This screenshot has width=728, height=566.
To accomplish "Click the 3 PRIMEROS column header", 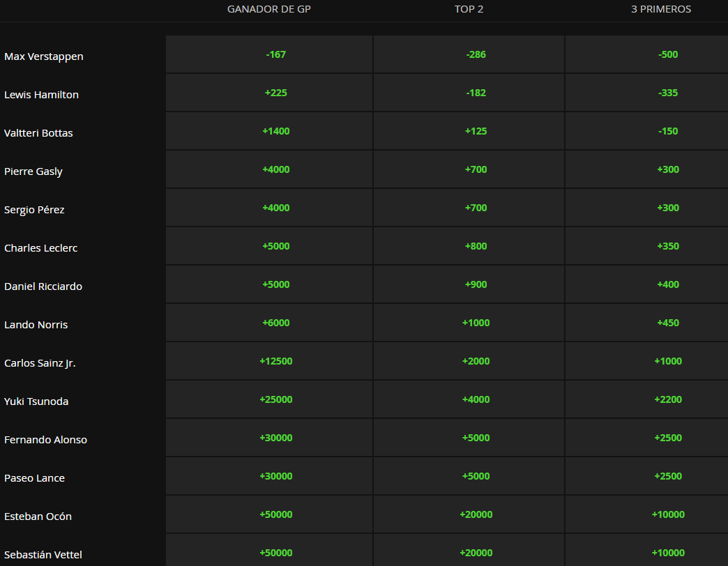I will point(660,9).
